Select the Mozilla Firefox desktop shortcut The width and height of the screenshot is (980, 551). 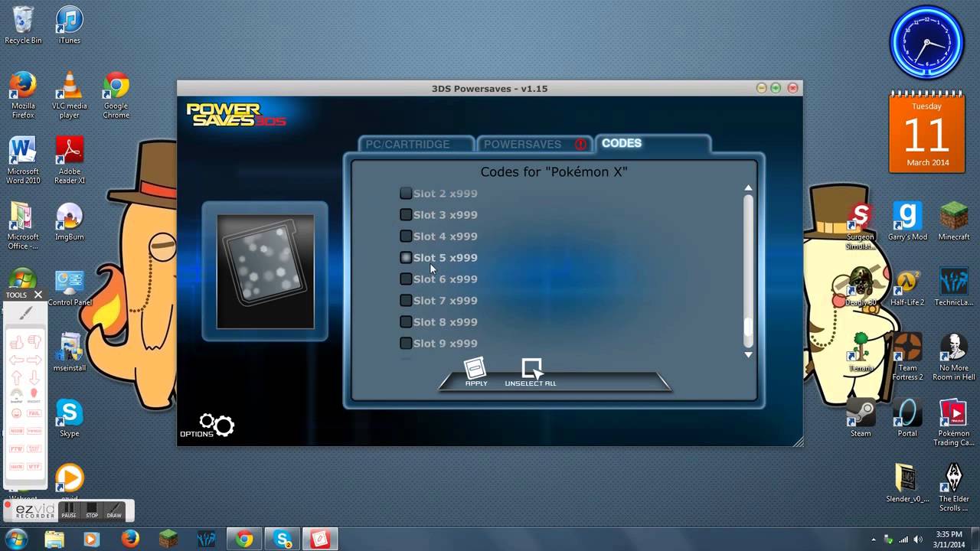coord(23,95)
